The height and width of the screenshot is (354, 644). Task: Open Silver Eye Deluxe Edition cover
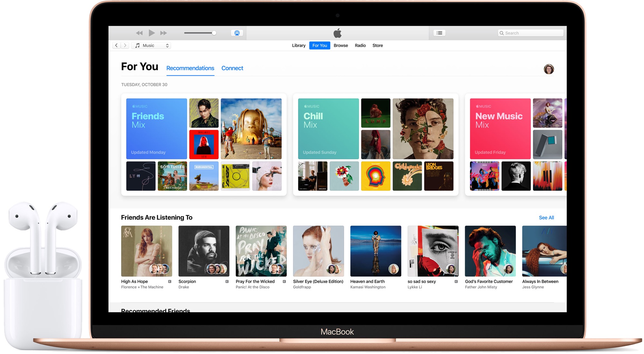(318, 251)
